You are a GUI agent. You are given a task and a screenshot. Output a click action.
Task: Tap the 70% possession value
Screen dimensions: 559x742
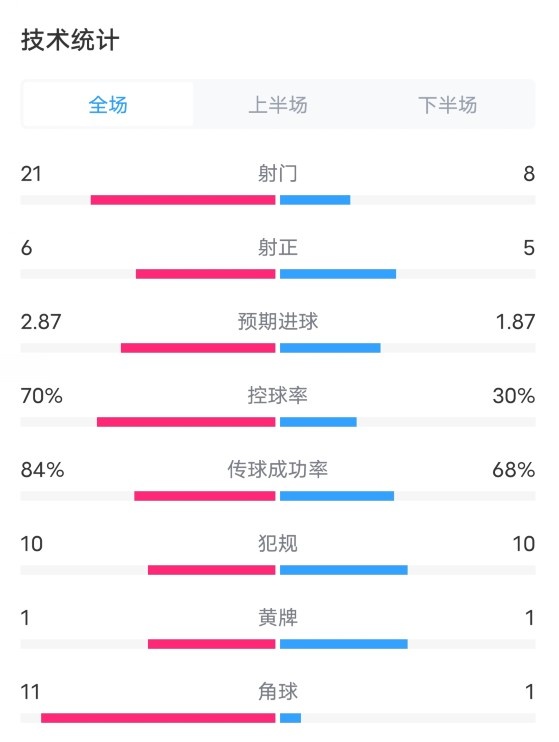pos(42,396)
